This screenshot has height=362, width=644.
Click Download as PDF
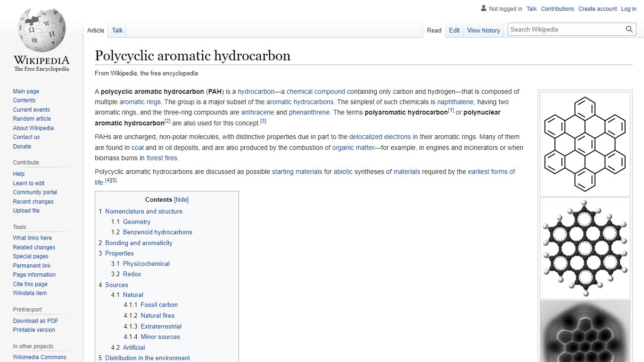click(x=36, y=321)
